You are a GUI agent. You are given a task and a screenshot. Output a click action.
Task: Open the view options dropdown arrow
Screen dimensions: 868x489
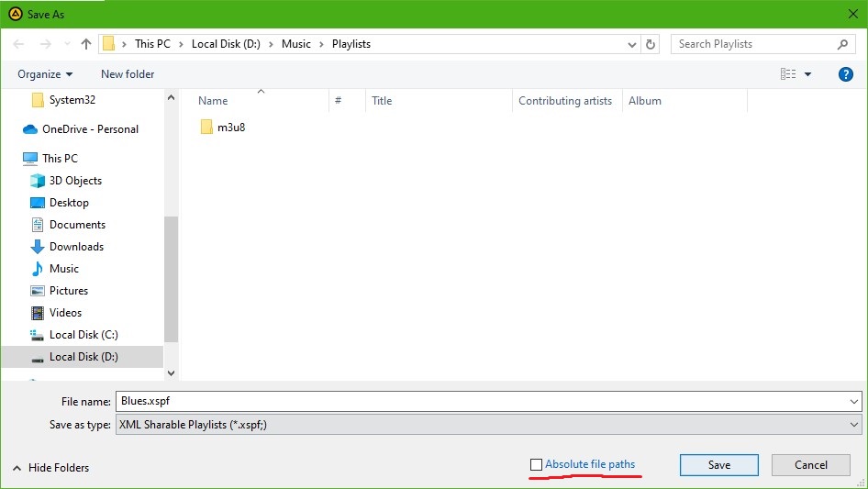click(x=807, y=74)
